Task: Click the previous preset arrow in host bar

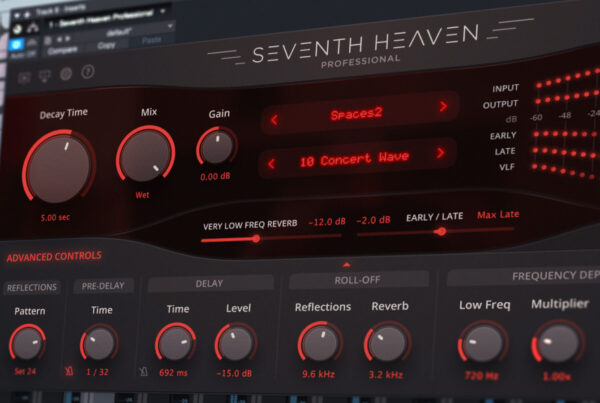Action: 59,39
